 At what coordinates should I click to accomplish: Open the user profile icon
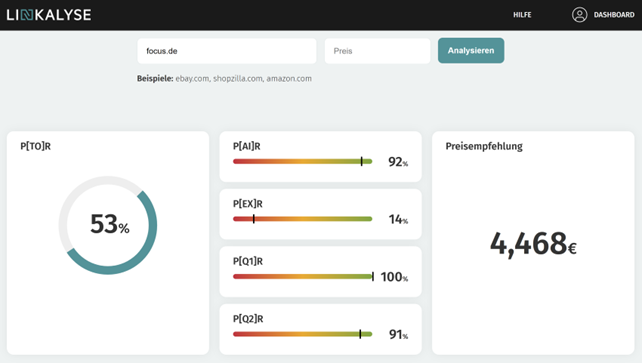pos(579,15)
